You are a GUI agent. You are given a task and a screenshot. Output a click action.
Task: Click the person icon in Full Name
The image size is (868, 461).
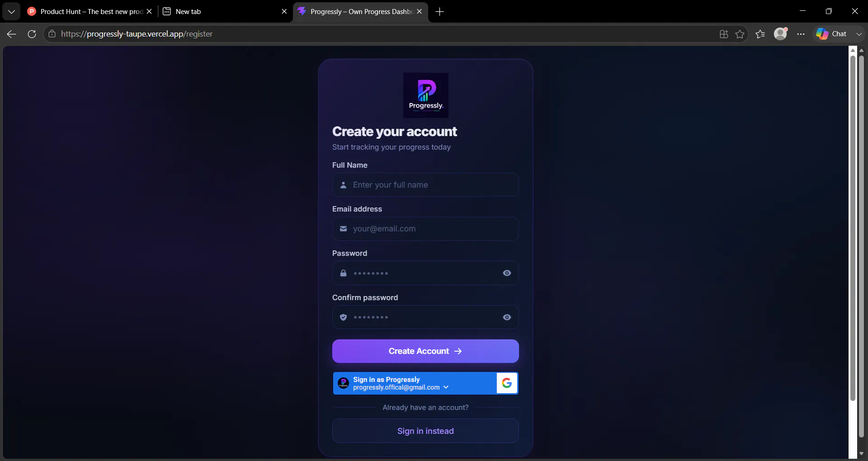343,185
